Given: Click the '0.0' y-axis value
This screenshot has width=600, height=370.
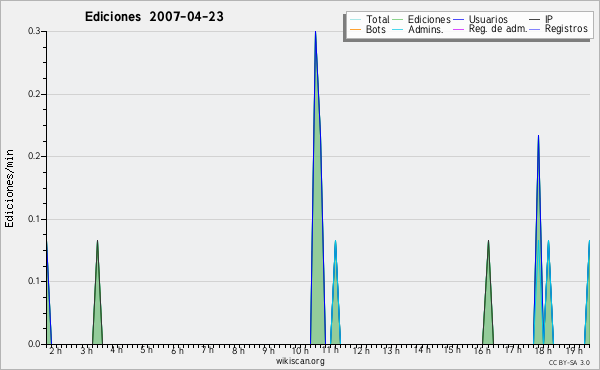Looking at the screenshot, I should tap(34, 344).
